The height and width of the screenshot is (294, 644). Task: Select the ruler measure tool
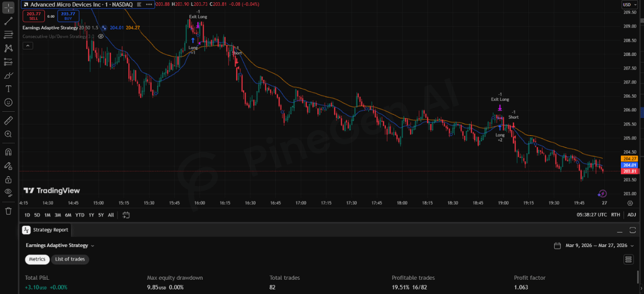coord(8,120)
